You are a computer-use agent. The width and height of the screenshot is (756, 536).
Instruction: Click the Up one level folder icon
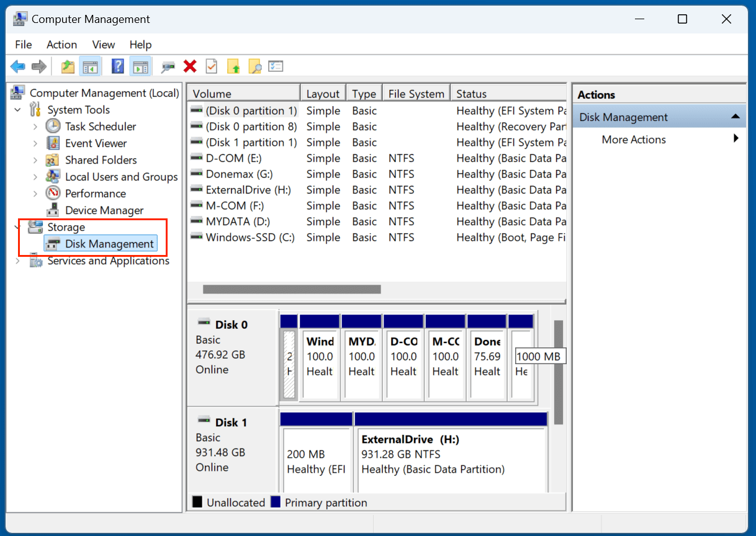pyautogui.click(x=67, y=66)
